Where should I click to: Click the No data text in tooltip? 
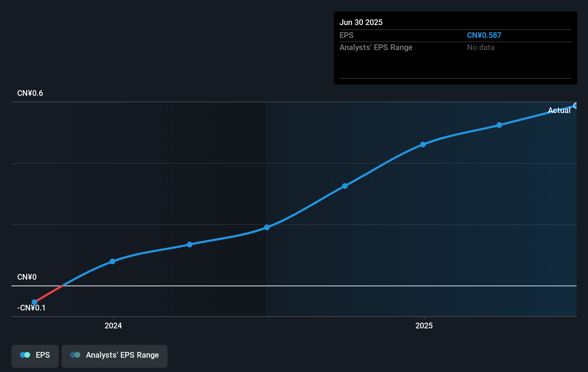tap(481, 47)
